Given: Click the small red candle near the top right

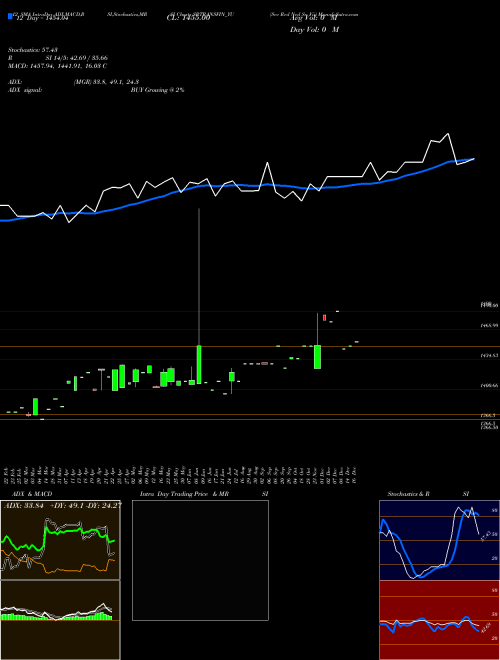Looking at the screenshot, I should coord(324,317).
